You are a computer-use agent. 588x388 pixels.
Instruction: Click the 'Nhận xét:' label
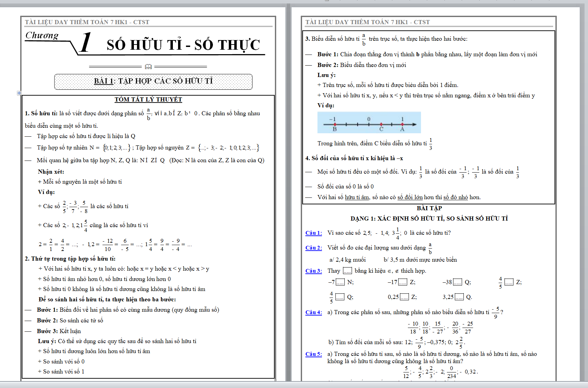[51, 172]
